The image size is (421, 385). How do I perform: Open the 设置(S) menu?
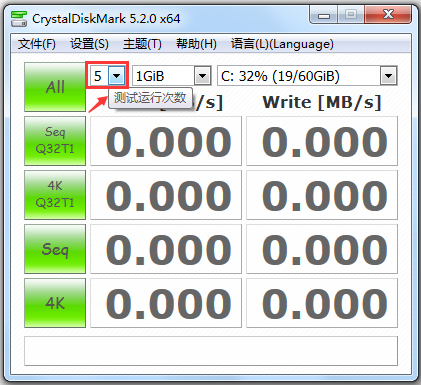(89, 44)
